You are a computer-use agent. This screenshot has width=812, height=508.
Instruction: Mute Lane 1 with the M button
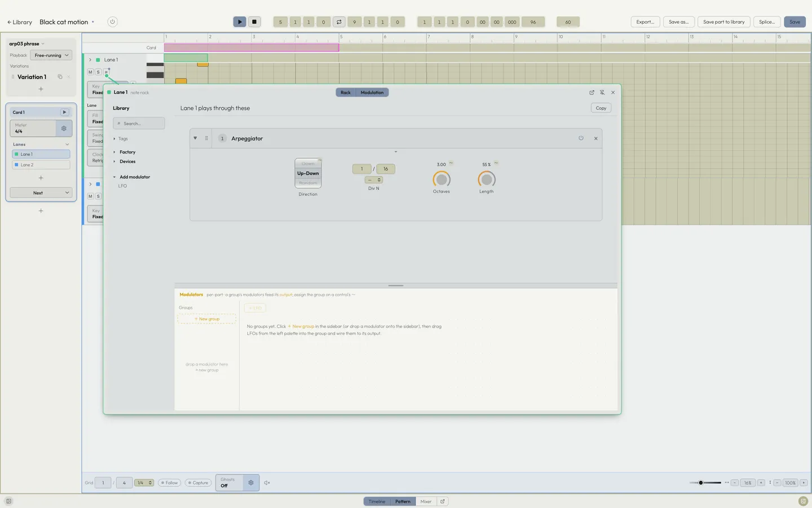tap(90, 72)
